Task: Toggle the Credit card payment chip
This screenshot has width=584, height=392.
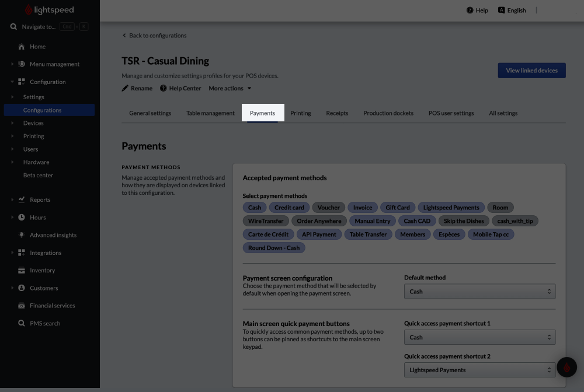Action: tap(290, 208)
